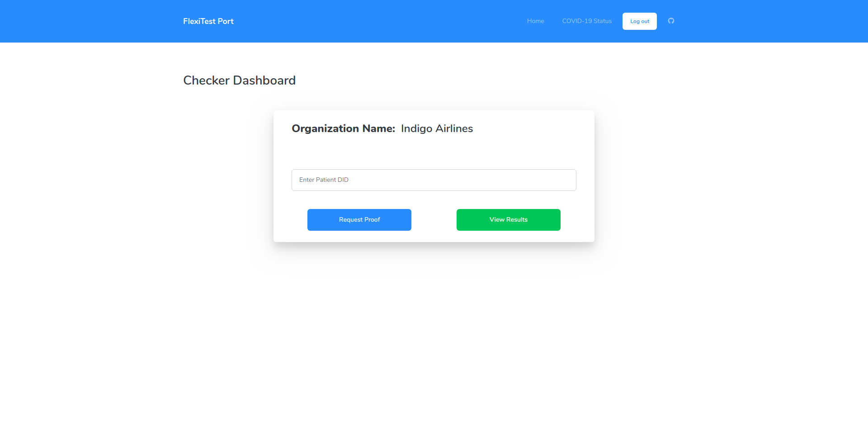Select the Checker Dashboard heading text

point(239,81)
